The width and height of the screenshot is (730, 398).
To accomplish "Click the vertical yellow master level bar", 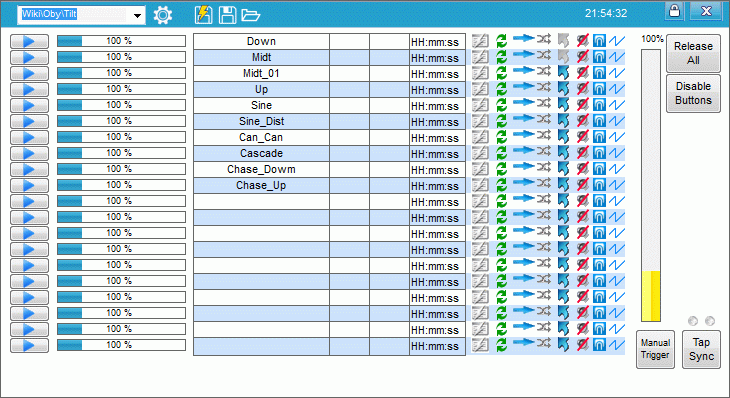I will tap(650, 185).
